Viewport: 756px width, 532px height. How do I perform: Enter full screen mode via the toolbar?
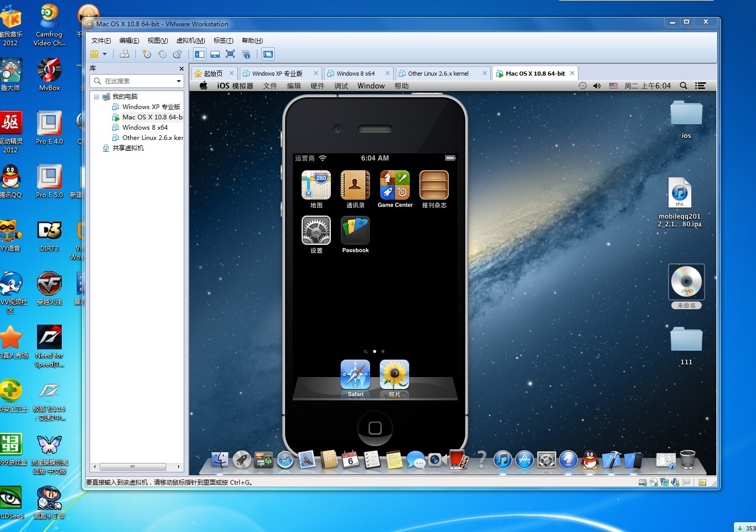pyautogui.click(x=230, y=54)
